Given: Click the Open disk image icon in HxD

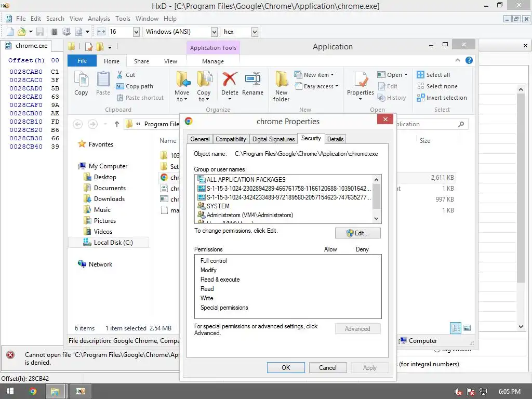Looking at the screenshot, I should tap(79, 32).
